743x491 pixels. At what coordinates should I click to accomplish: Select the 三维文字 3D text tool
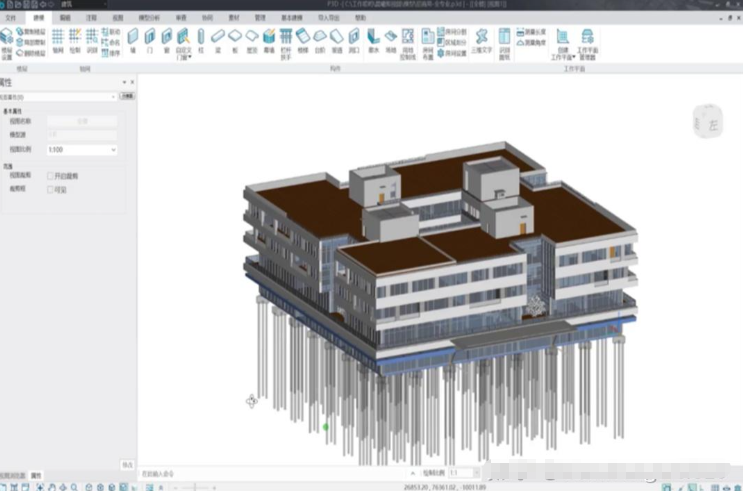pos(481,40)
